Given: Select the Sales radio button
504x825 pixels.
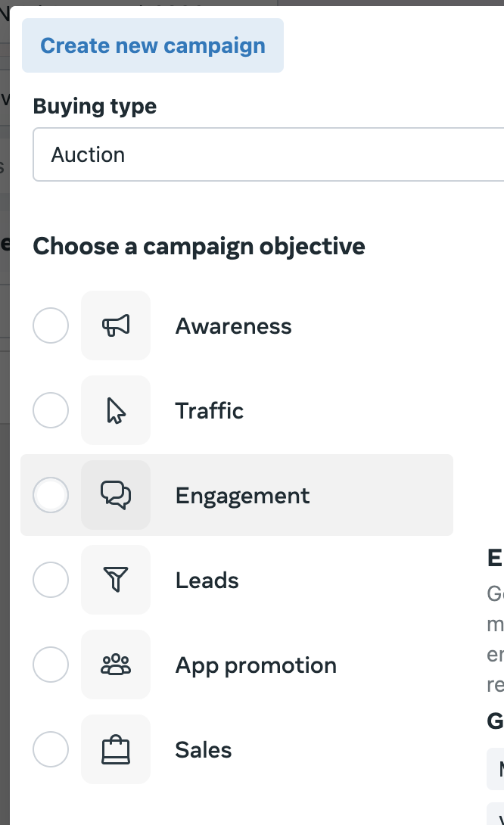Looking at the screenshot, I should pos(51,750).
